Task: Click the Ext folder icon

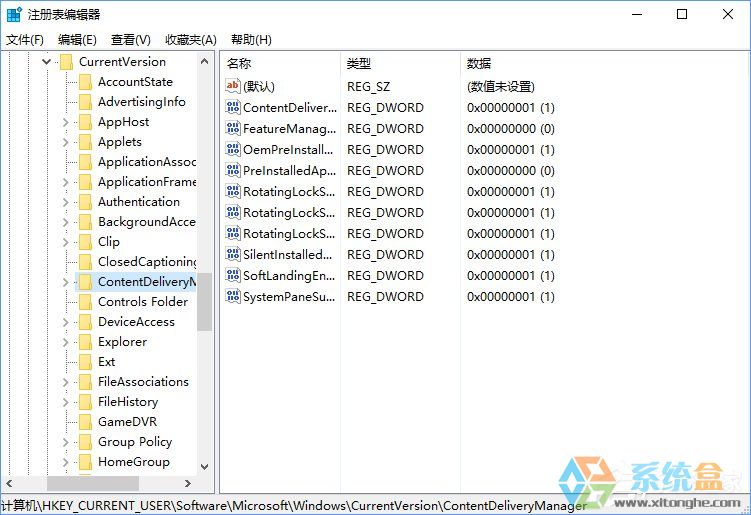Action: pyautogui.click(x=85, y=362)
